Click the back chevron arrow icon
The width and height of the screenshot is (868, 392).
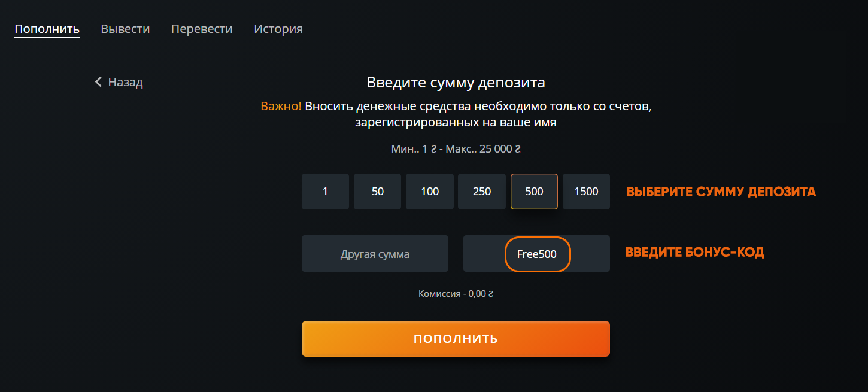[x=99, y=82]
